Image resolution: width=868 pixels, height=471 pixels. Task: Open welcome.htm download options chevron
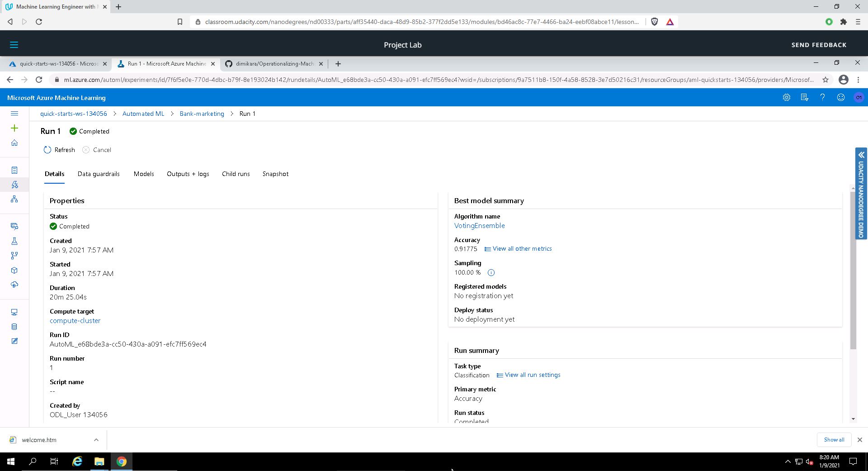pyautogui.click(x=96, y=440)
